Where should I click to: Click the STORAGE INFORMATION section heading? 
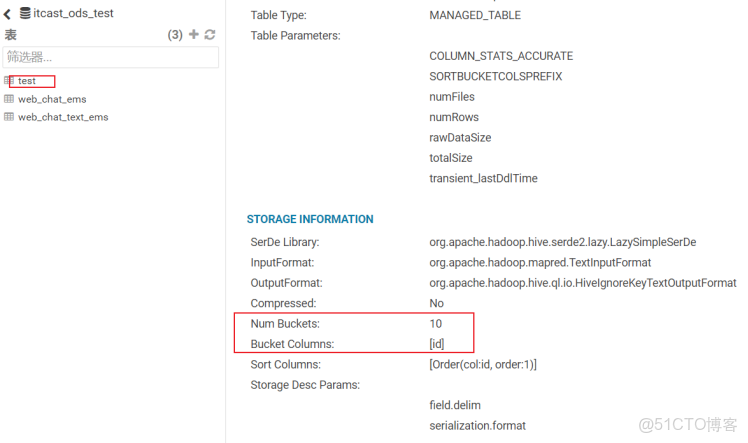coord(310,219)
